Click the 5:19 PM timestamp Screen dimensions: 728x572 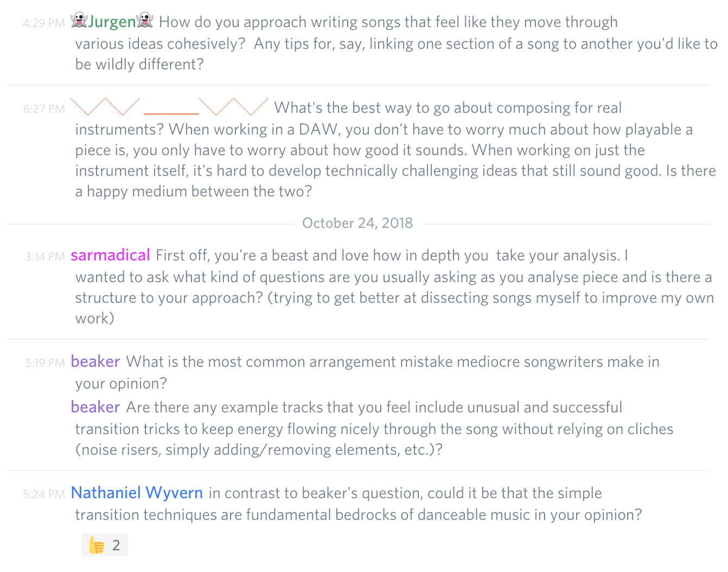pos(44,363)
